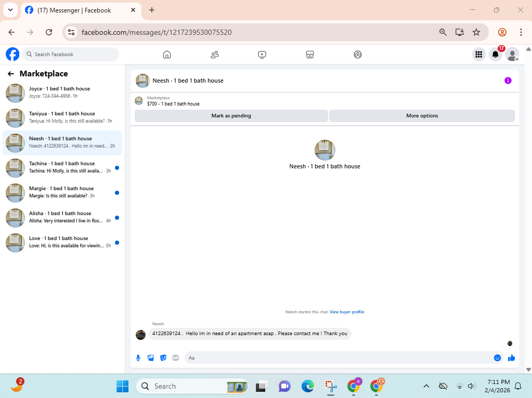Open View buyer profile link
This screenshot has width=532, height=398.
[347, 312]
